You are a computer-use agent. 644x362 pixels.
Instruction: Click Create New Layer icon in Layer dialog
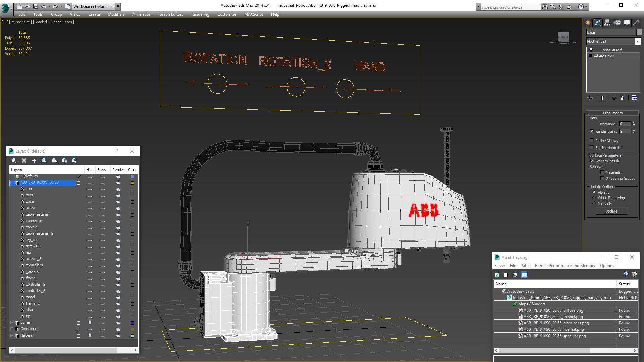[14, 161]
